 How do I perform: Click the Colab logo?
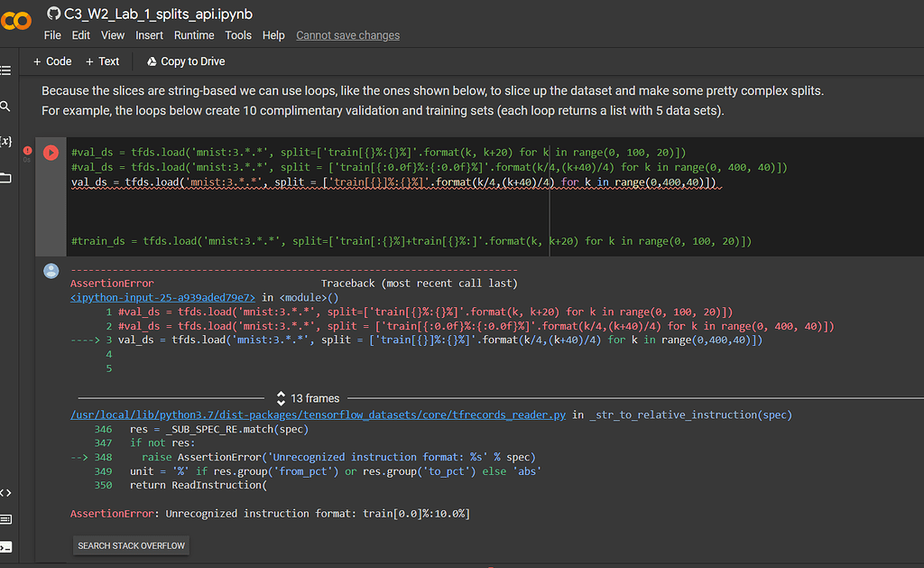(15, 20)
